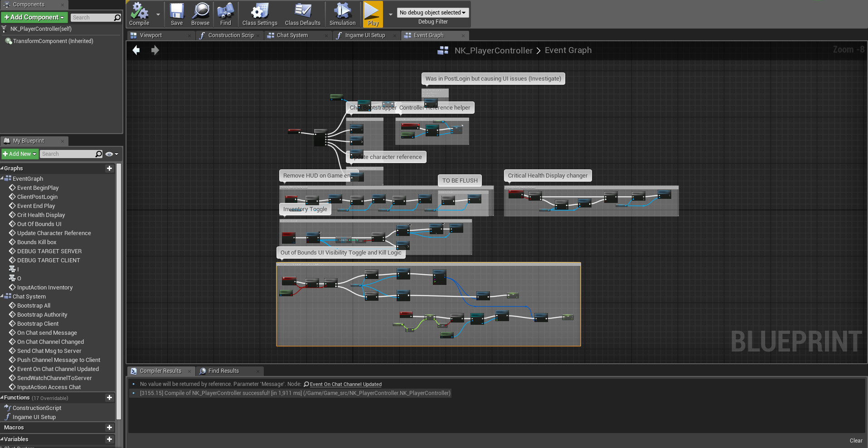This screenshot has width=868, height=448.
Task: Click the search magnifier in Components panel
Action: pyautogui.click(x=116, y=17)
